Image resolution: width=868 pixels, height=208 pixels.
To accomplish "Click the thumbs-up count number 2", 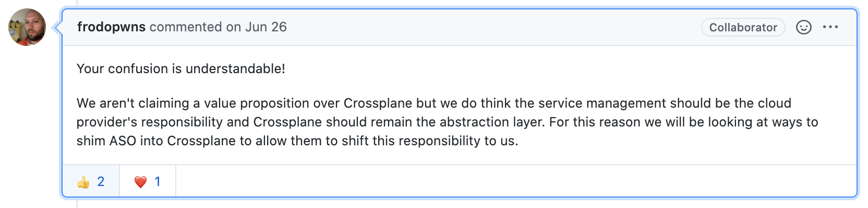I will (x=101, y=181).
